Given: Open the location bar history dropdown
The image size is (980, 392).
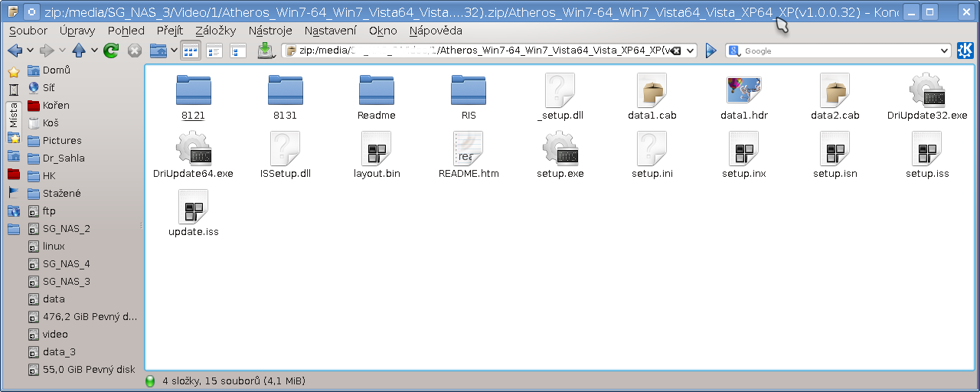Looking at the screenshot, I should pyautogui.click(x=691, y=51).
